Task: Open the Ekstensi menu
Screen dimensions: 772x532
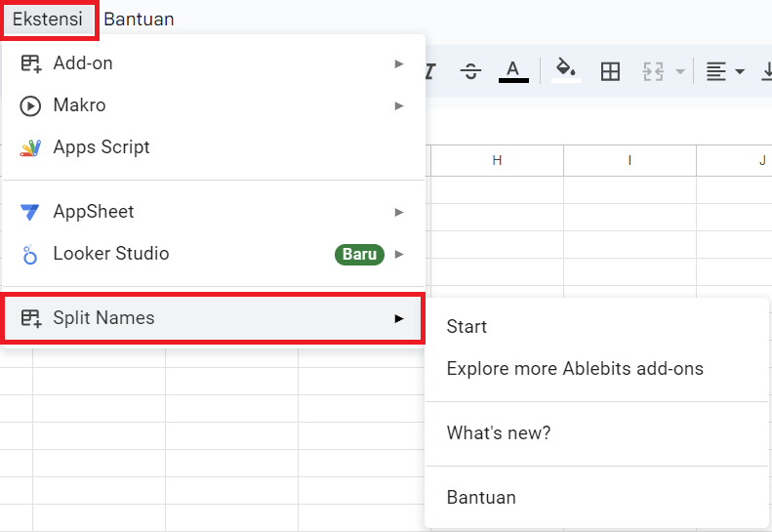Action: pyautogui.click(x=48, y=20)
